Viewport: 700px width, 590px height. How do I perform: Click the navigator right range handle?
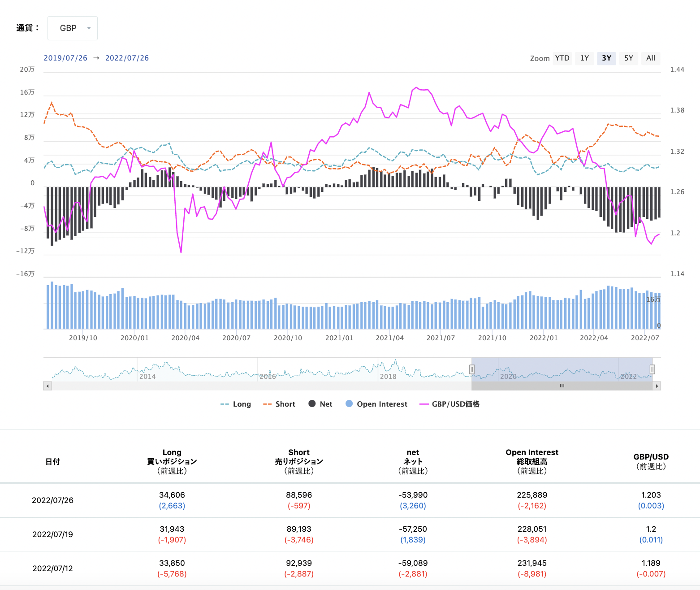(652, 369)
